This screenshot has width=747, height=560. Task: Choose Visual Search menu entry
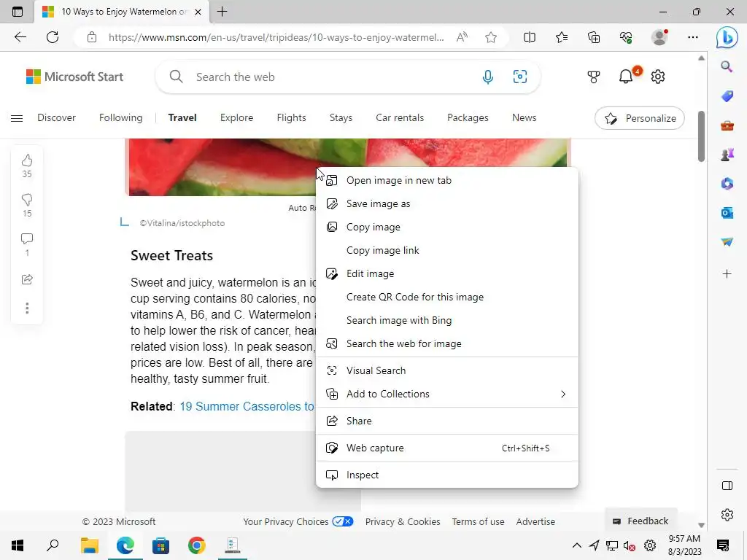click(447, 371)
